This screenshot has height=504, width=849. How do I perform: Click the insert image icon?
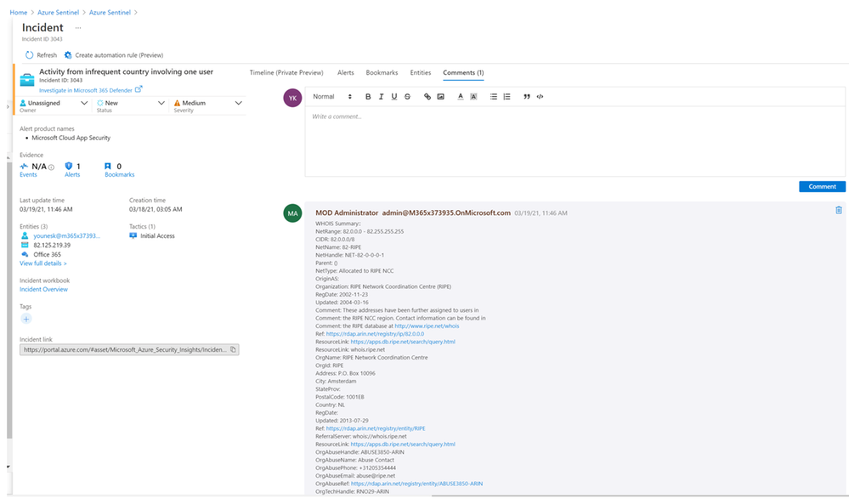click(441, 97)
